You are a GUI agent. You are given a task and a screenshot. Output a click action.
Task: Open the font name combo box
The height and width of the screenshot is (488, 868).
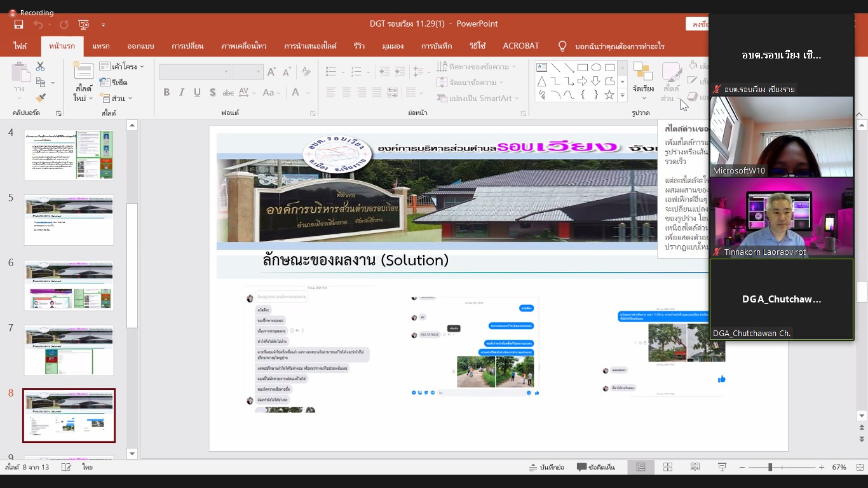194,72
